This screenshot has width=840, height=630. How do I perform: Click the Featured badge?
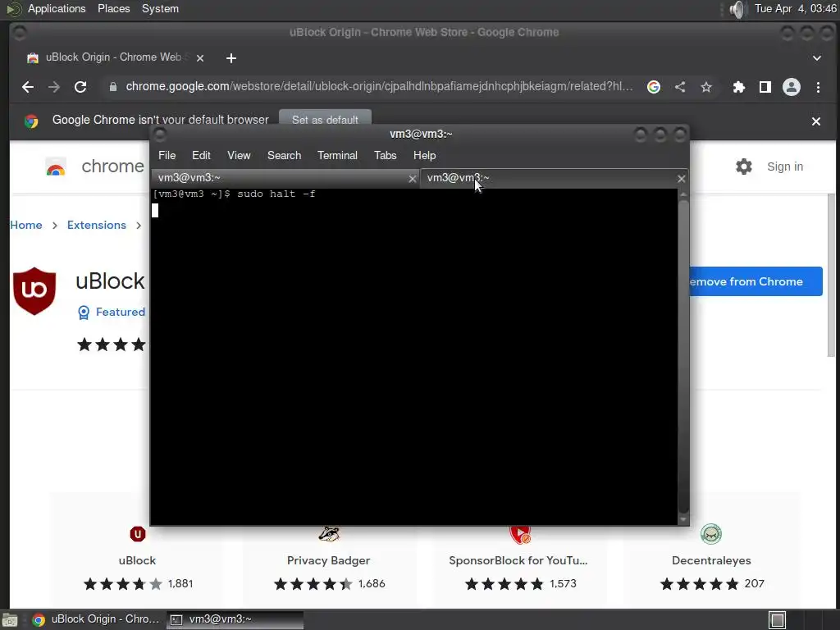[112, 312]
